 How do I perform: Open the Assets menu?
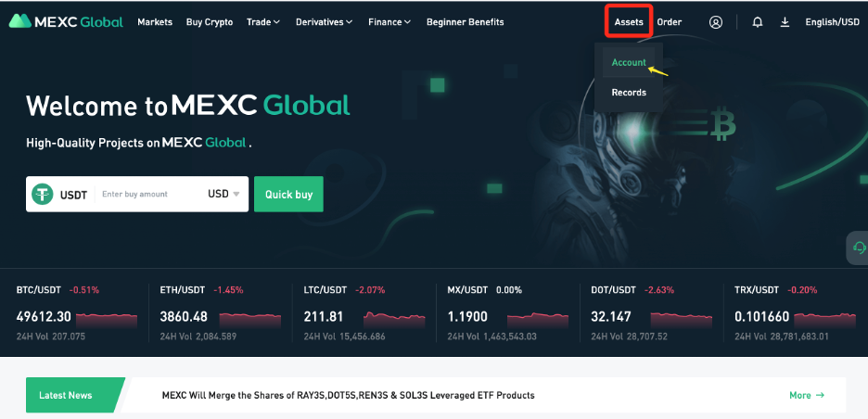pos(629,22)
